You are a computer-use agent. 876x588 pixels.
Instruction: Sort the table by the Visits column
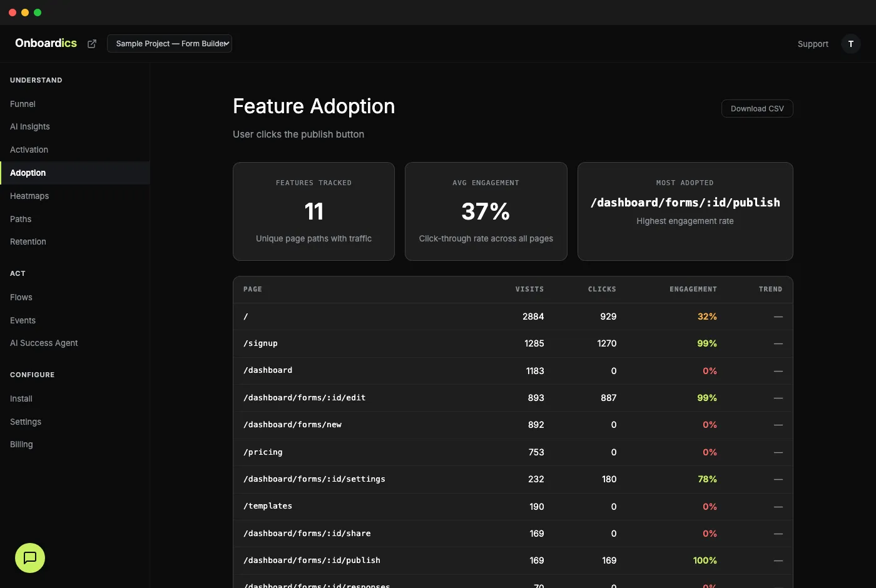pyautogui.click(x=529, y=289)
